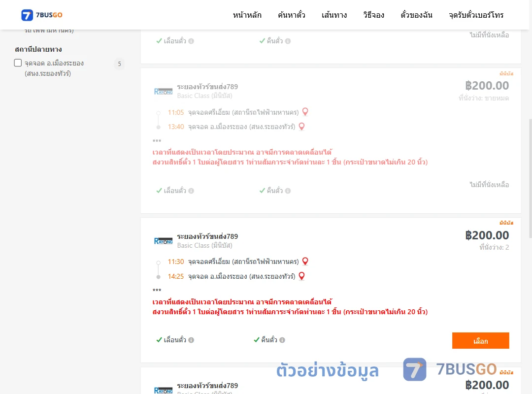Image resolution: width=532 pixels, height=394 pixels.
Task: Click the Rayong operator logo on the 11:30 trip
Action: [163, 241]
